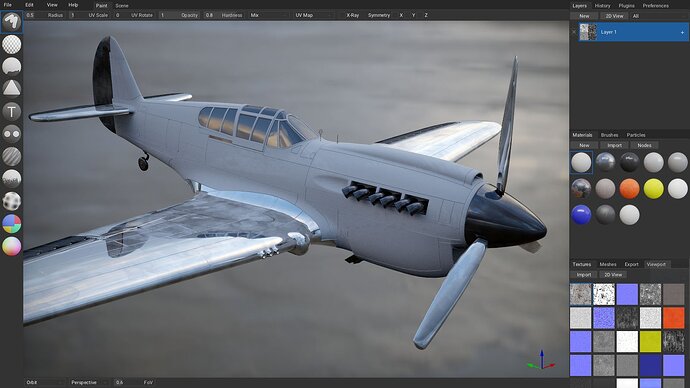Open the File menu
Screen dimensions: 690x388
8,5
